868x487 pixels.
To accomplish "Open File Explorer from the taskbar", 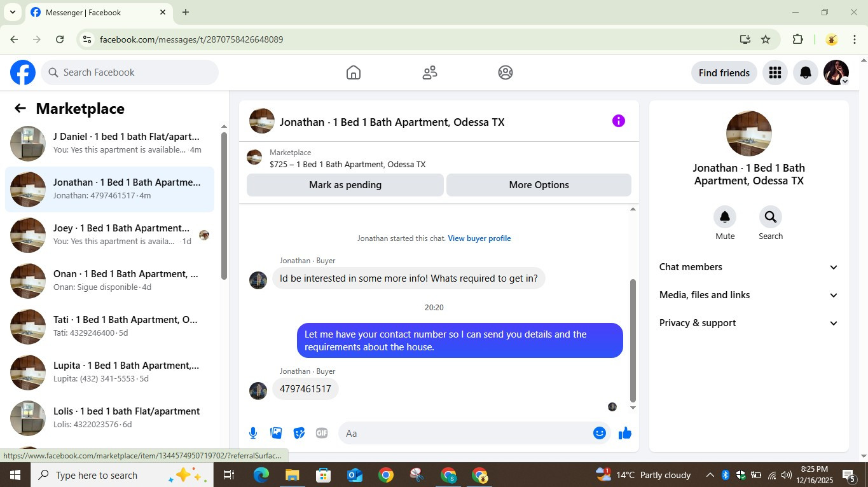I will (x=292, y=475).
